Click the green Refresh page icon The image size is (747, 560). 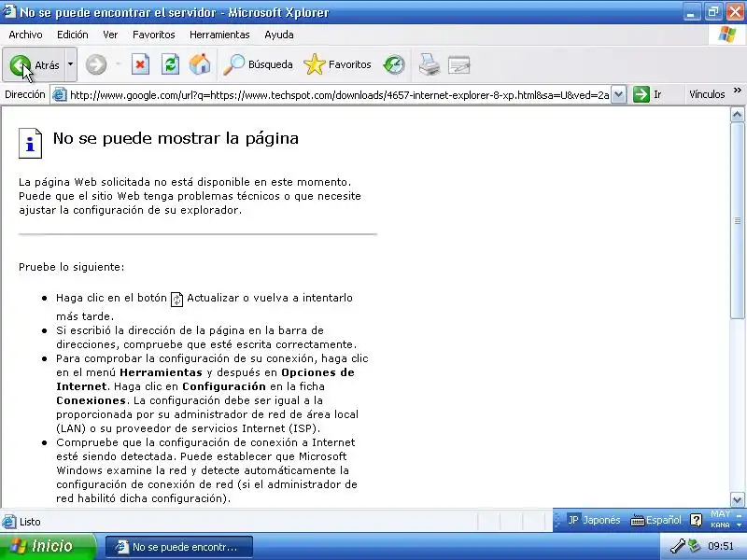[170, 64]
